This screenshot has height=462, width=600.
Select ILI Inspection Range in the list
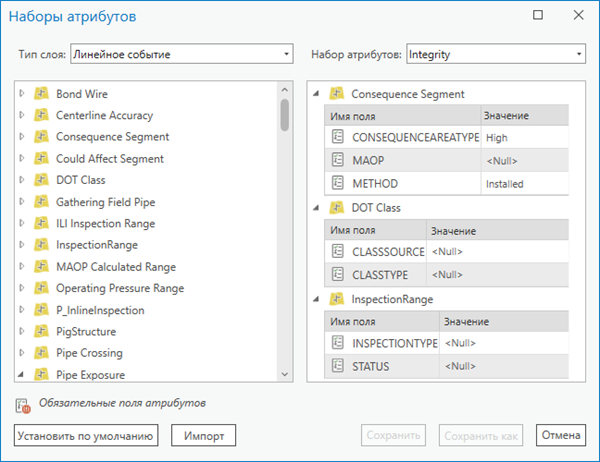click(105, 223)
